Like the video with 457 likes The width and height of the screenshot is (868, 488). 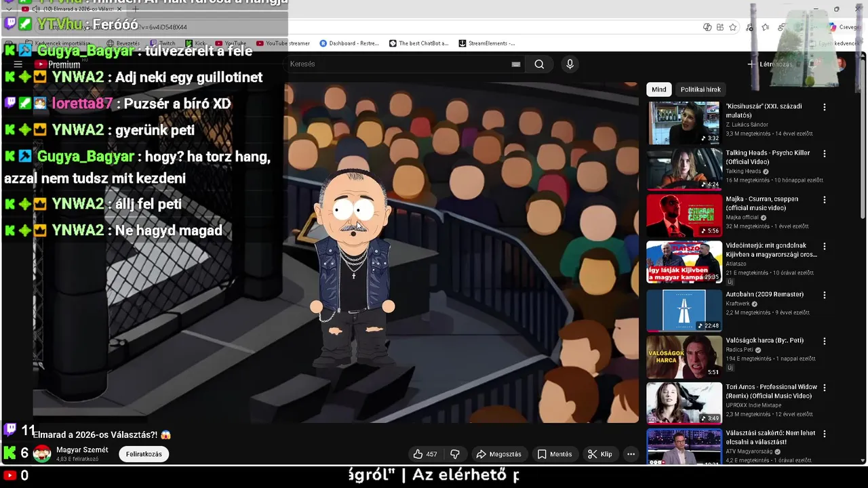coord(425,454)
